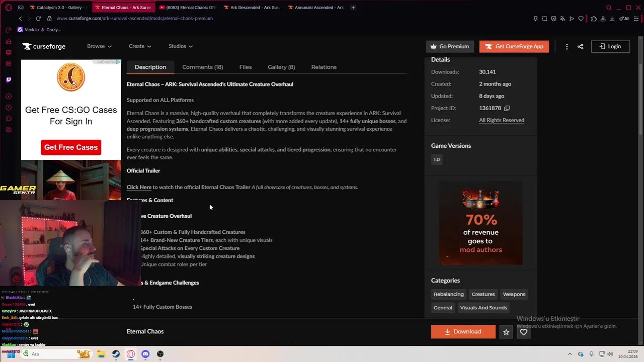Screen dimensions: 644x362
Task: Click the search tabs magnifier icon
Action: (x=609, y=8)
